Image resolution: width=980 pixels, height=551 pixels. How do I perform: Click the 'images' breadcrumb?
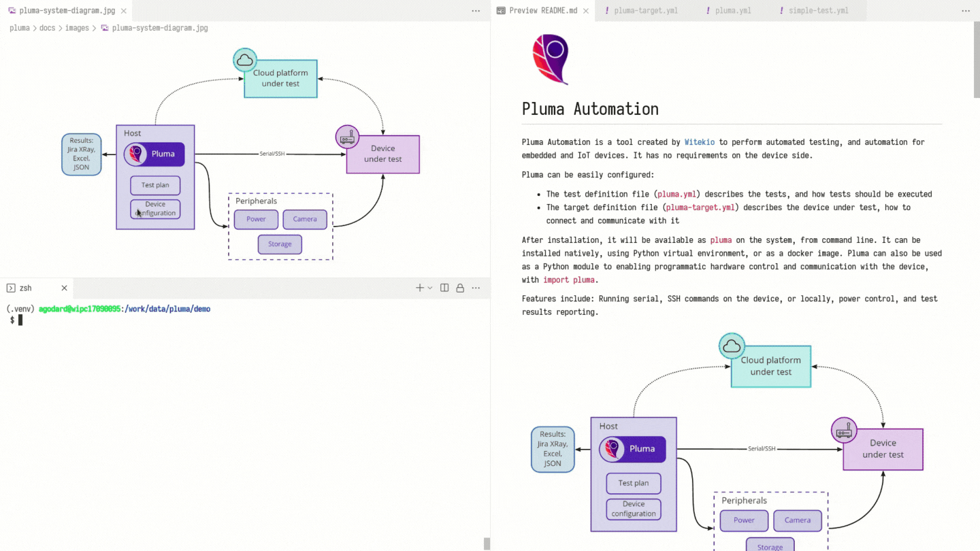tap(77, 29)
